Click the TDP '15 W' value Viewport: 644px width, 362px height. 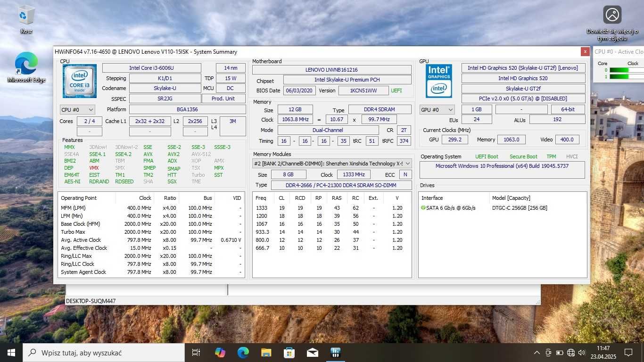click(x=231, y=78)
